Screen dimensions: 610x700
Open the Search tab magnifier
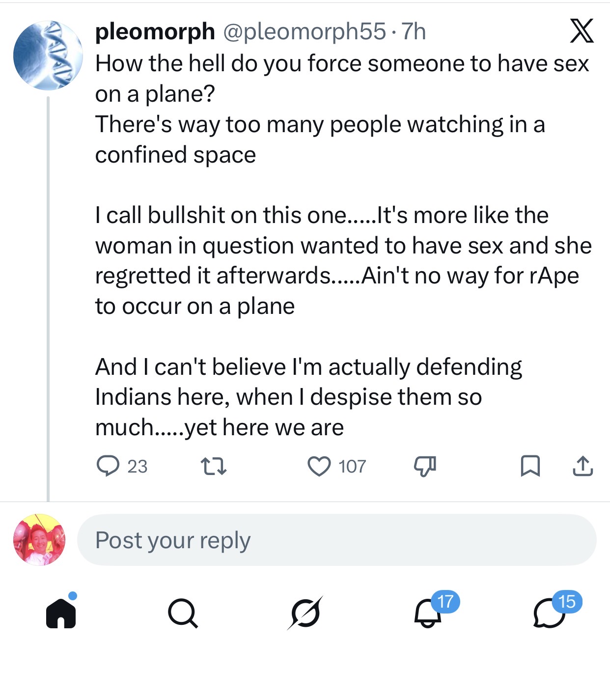[183, 614]
